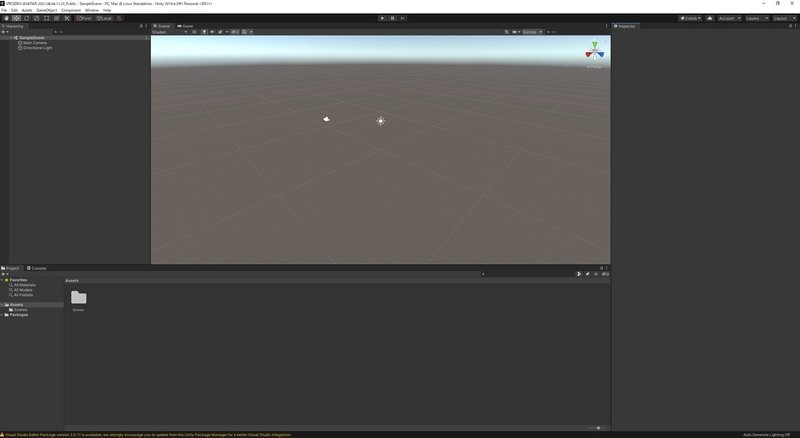Open the Help menu
The image size is (800, 438).
[x=107, y=10]
